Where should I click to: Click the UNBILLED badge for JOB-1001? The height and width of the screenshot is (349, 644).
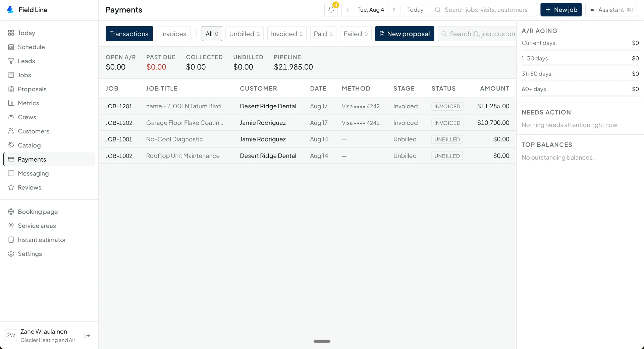(x=447, y=139)
